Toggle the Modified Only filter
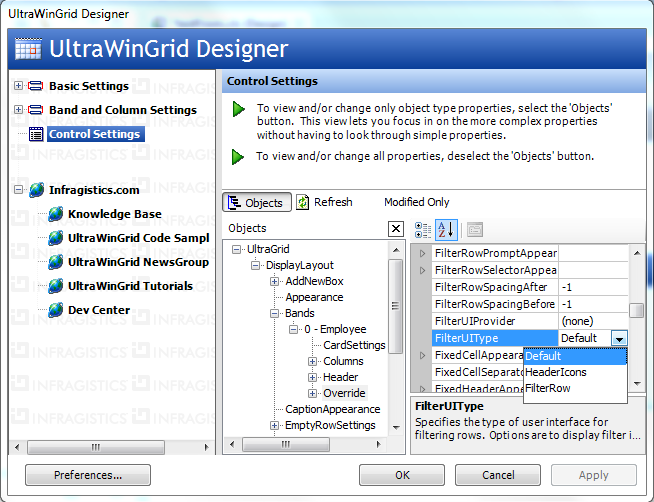 pyautogui.click(x=417, y=202)
